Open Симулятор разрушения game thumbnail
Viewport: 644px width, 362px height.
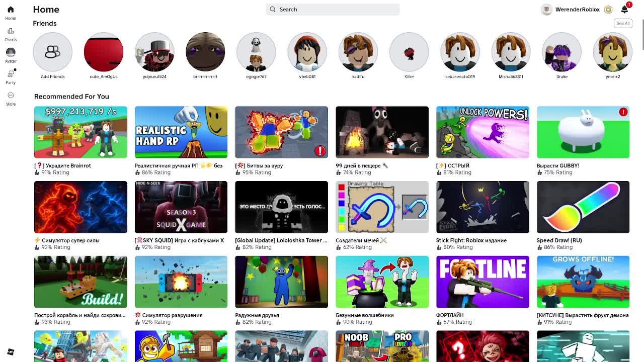(x=181, y=282)
